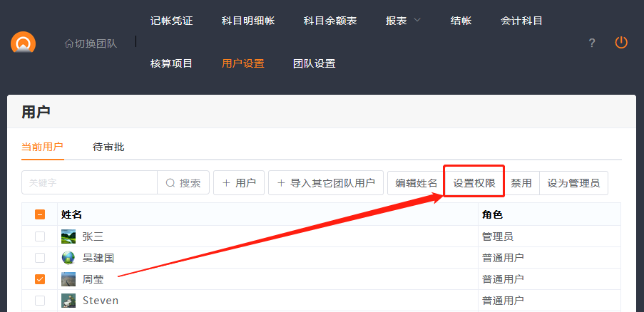Click the 设为管理员 button
The width and height of the screenshot is (644, 312).
point(573,183)
